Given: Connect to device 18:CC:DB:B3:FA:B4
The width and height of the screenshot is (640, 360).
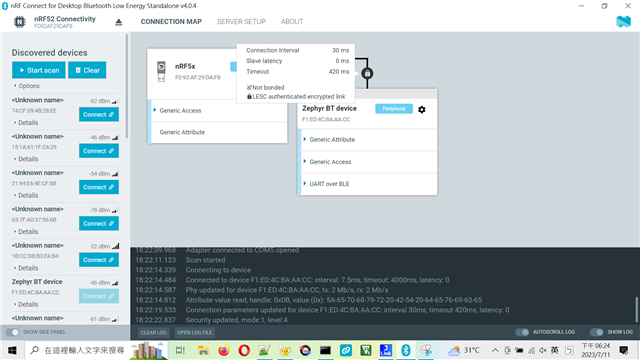Looking at the screenshot, I should [x=99, y=260].
